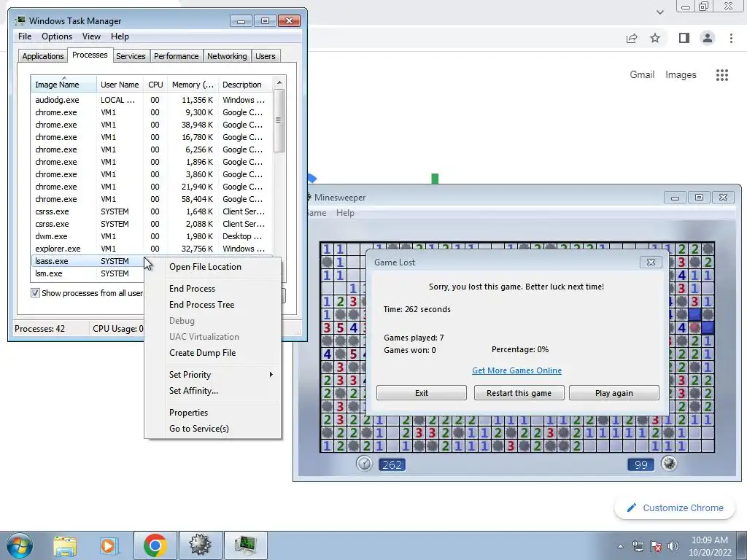Click the process list scrollbar up arrow
Image resolution: width=747 pixels, height=560 pixels.
[x=279, y=82]
